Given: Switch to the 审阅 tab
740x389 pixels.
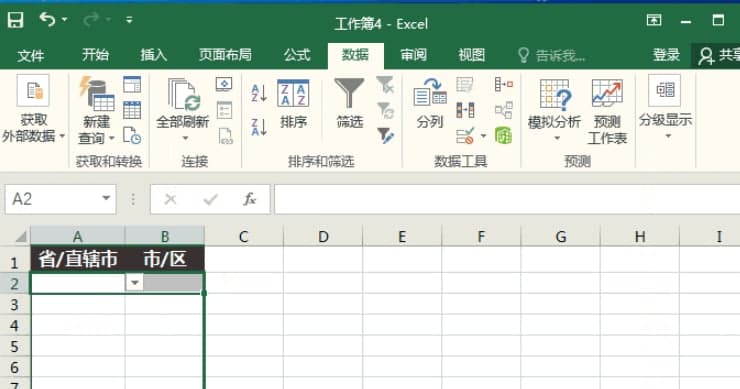Looking at the screenshot, I should [414, 55].
